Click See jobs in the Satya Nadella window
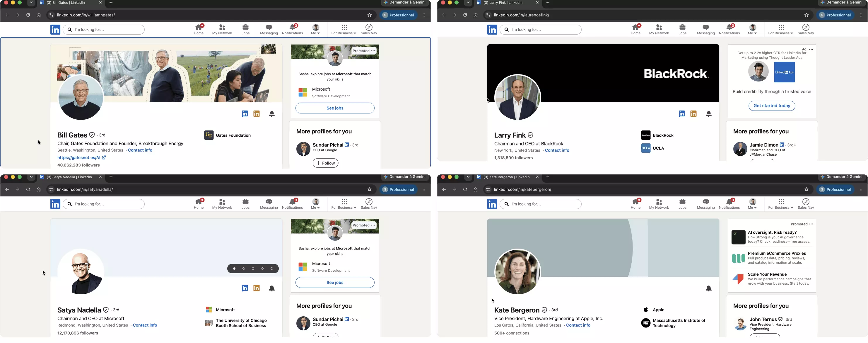868x343 pixels. click(335, 282)
